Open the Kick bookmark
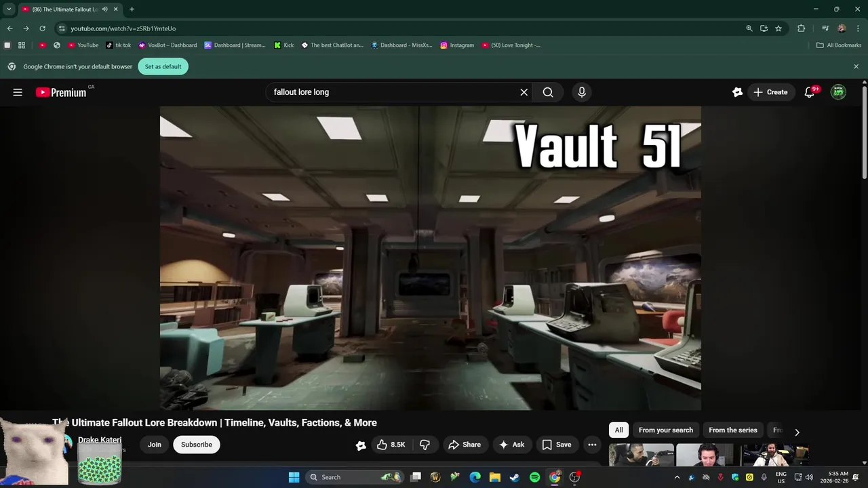The image size is (868, 488). coord(284,45)
